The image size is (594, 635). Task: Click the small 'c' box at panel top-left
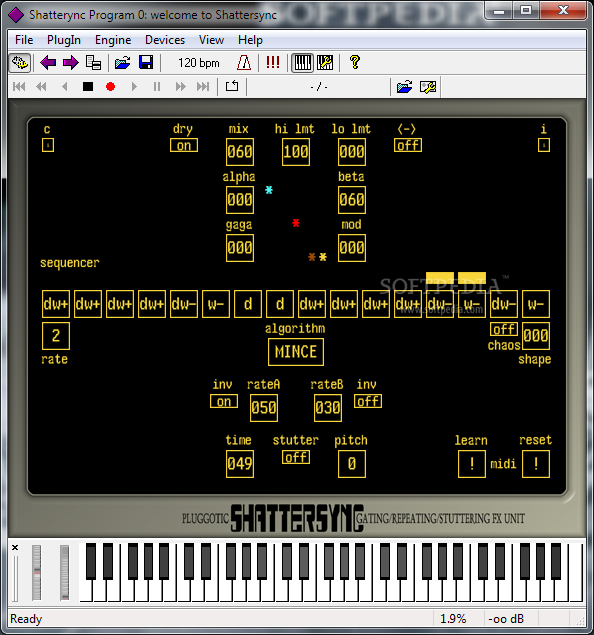pos(48,145)
